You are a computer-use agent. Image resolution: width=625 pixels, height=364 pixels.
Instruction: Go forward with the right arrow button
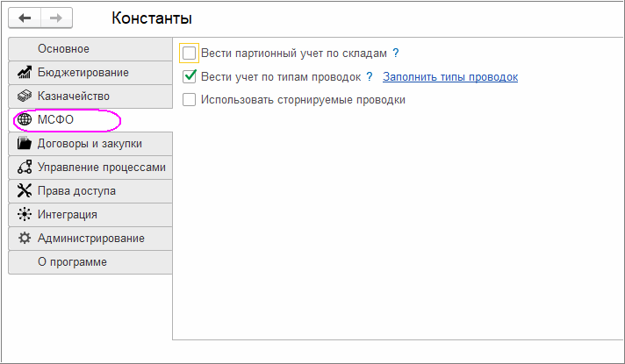point(55,18)
